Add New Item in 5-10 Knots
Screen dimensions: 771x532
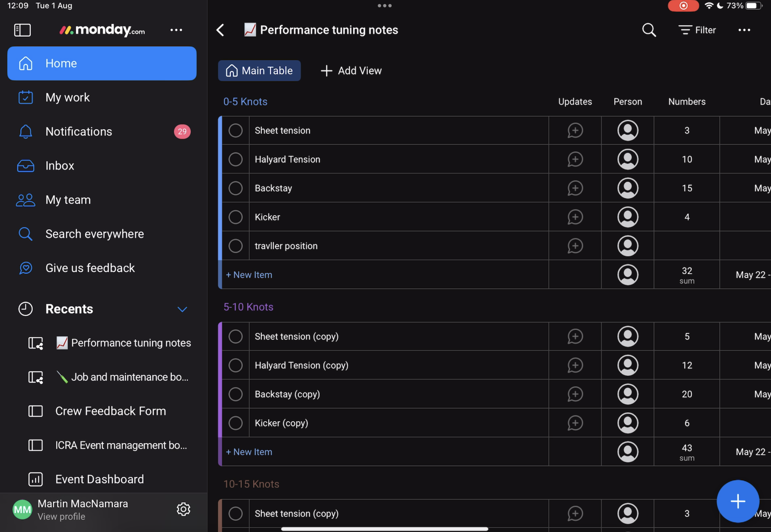click(249, 452)
